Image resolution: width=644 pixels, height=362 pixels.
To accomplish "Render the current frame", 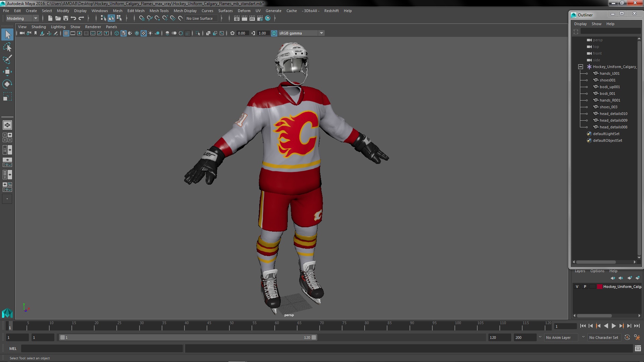I will (244, 18).
